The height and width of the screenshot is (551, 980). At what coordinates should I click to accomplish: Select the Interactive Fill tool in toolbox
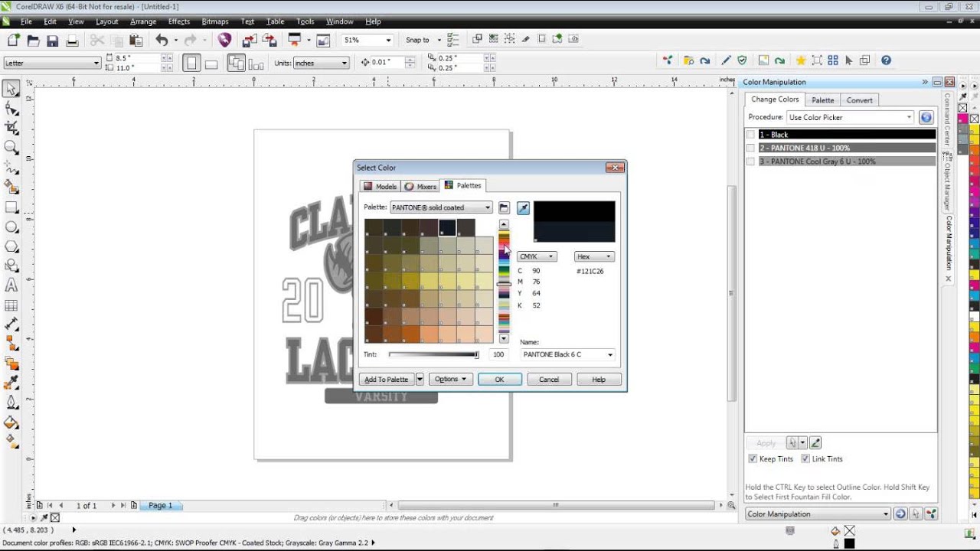[x=11, y=441]
